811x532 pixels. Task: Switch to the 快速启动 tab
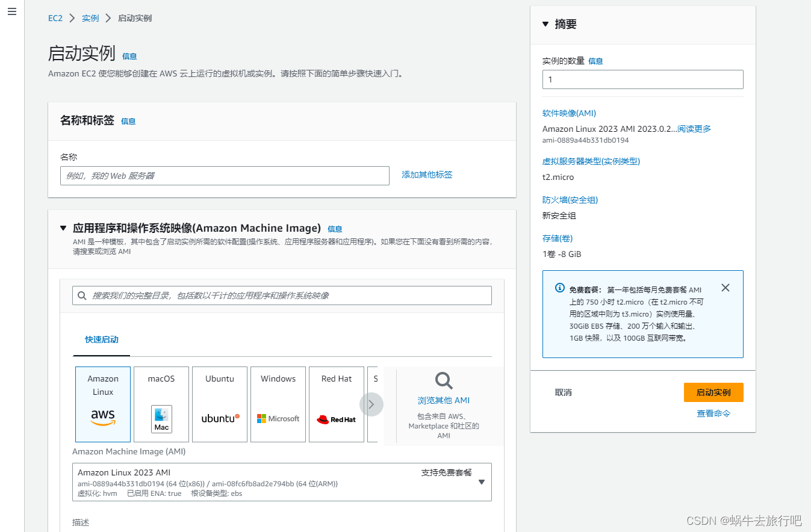[102, 339]
